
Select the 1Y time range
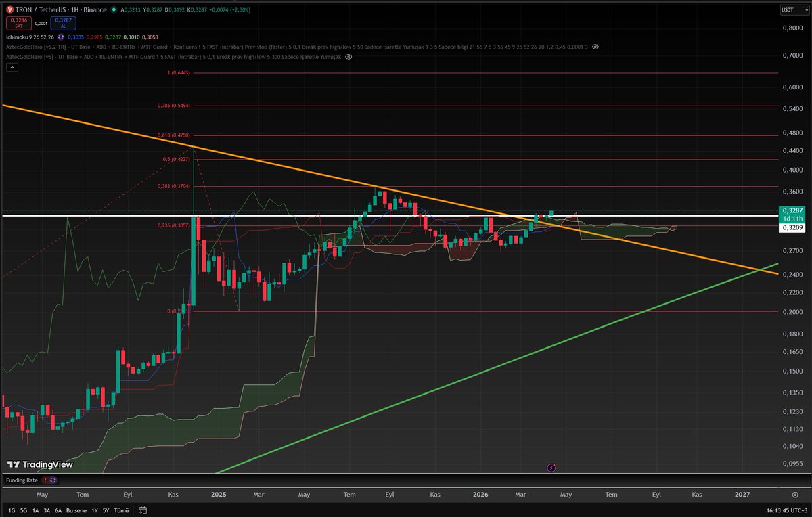[95, 510]
